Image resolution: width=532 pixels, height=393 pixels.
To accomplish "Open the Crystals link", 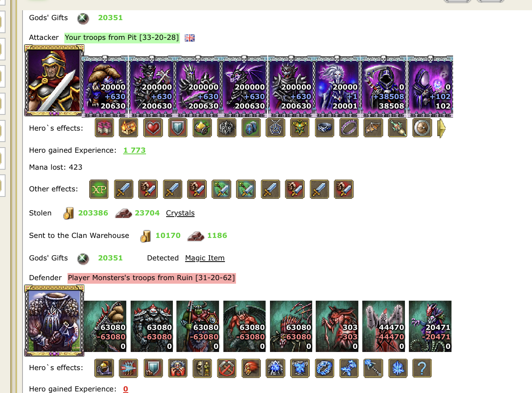I will 180,213.
